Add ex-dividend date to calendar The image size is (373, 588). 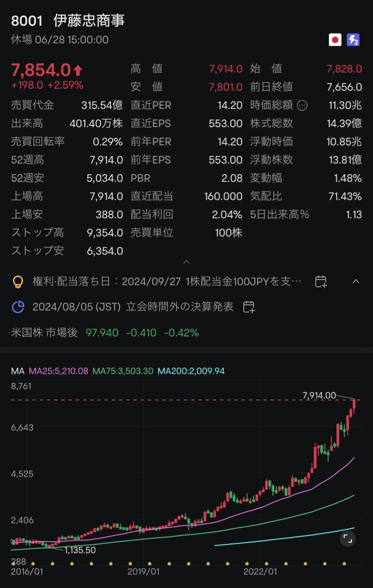coord(321,281)
